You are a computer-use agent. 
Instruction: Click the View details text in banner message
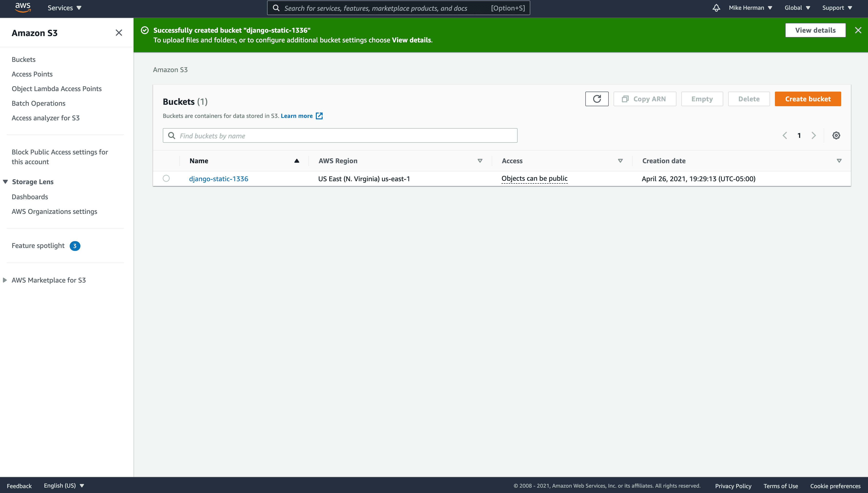coord(411,40)
